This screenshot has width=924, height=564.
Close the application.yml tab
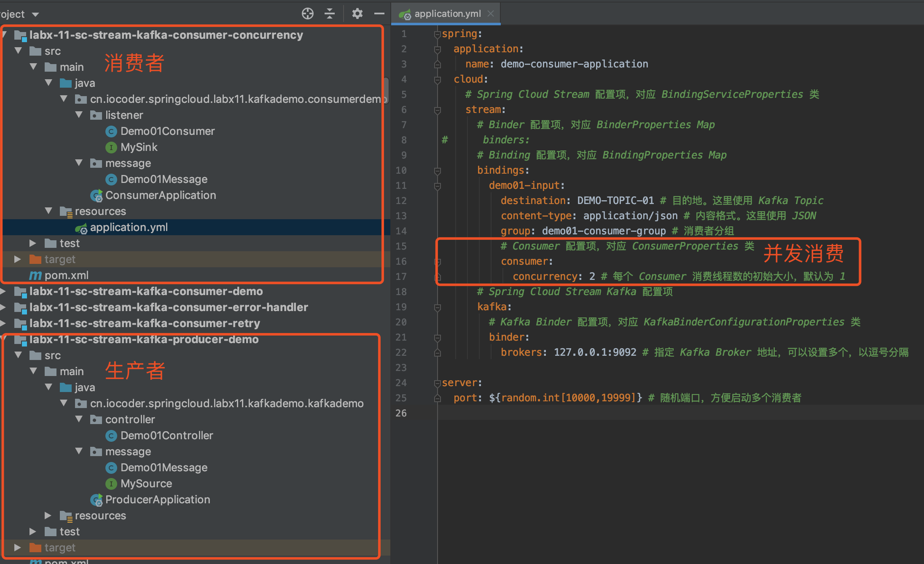coord(491,13)
